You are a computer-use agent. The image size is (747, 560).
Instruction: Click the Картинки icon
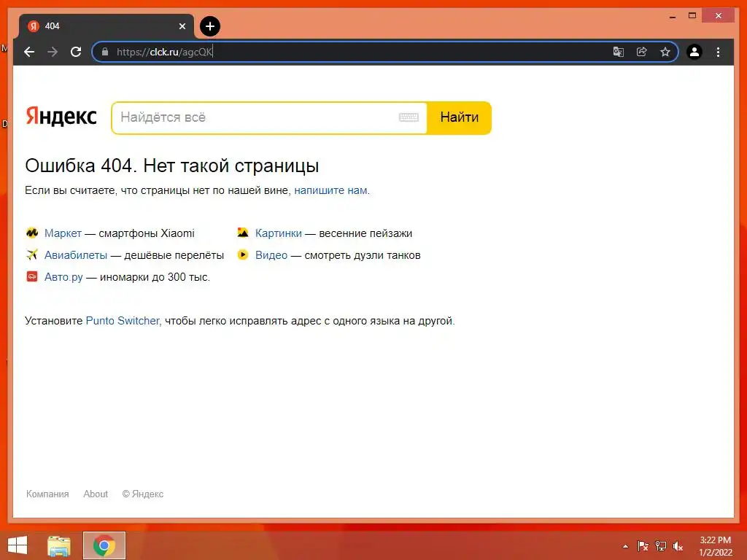[x=243, y=233]
